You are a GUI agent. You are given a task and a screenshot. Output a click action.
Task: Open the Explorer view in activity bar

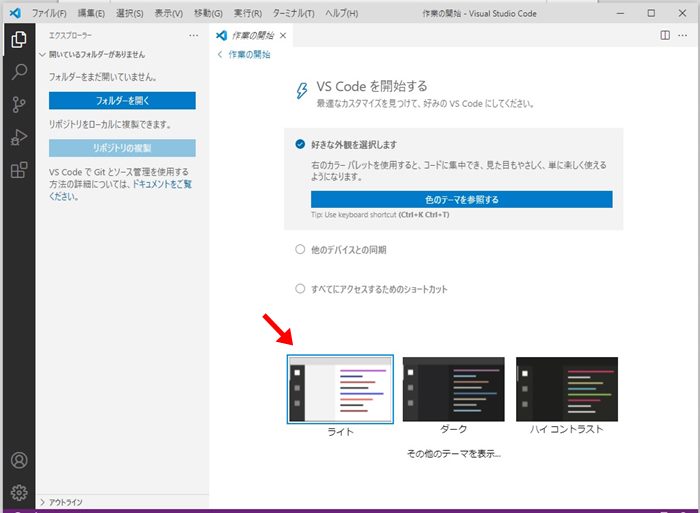[18, 39]
